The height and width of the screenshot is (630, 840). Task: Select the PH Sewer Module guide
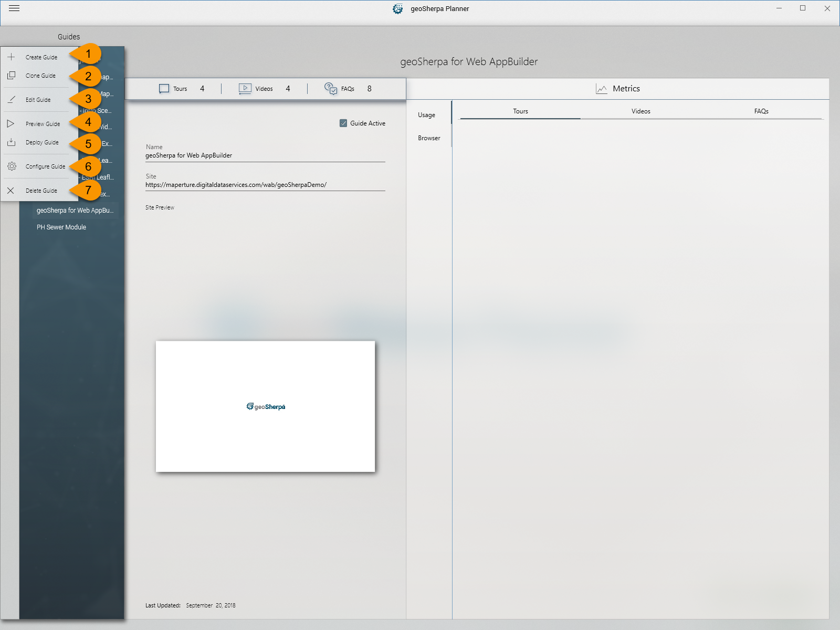point(61,227)
